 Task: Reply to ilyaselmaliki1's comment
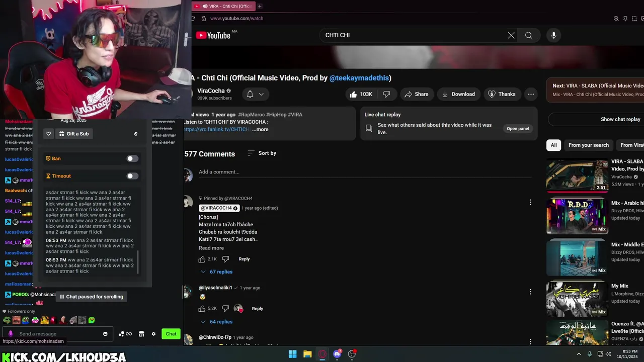click(257, 308)
